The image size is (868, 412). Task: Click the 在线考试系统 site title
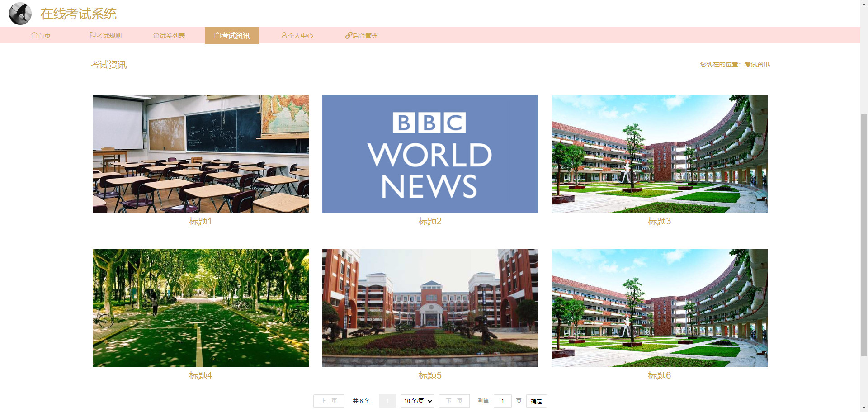click(x=79, y=14)
